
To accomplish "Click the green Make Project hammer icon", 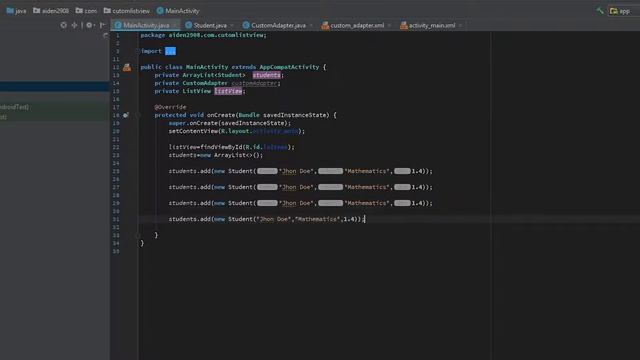I will pyautogui.click(x=600, y=11).
